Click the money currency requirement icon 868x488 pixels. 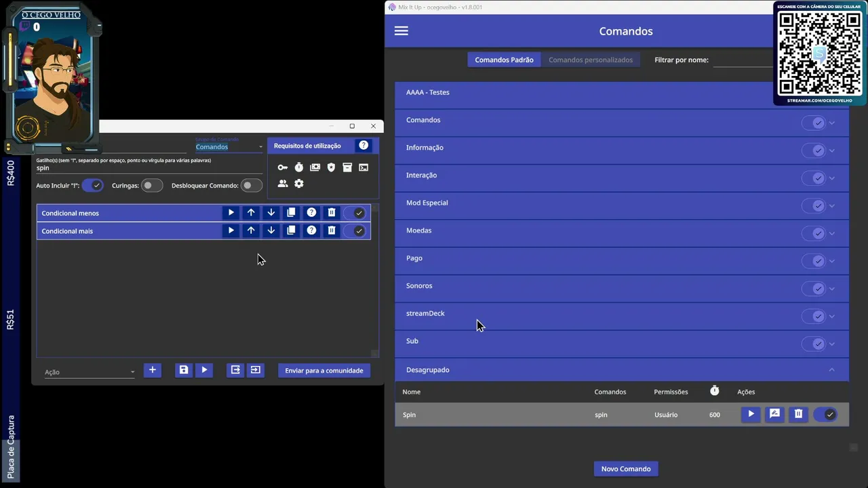pos(315,167)
